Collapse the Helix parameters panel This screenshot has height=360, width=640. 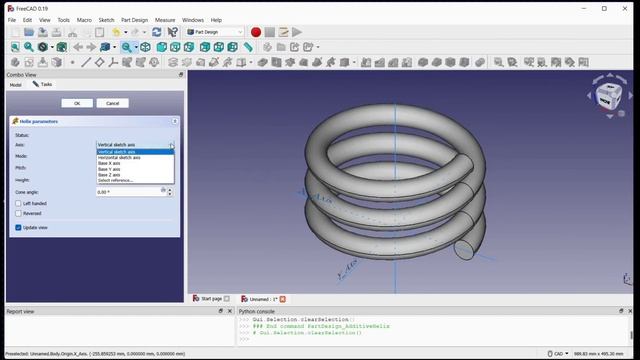click(x=175, y=121)
